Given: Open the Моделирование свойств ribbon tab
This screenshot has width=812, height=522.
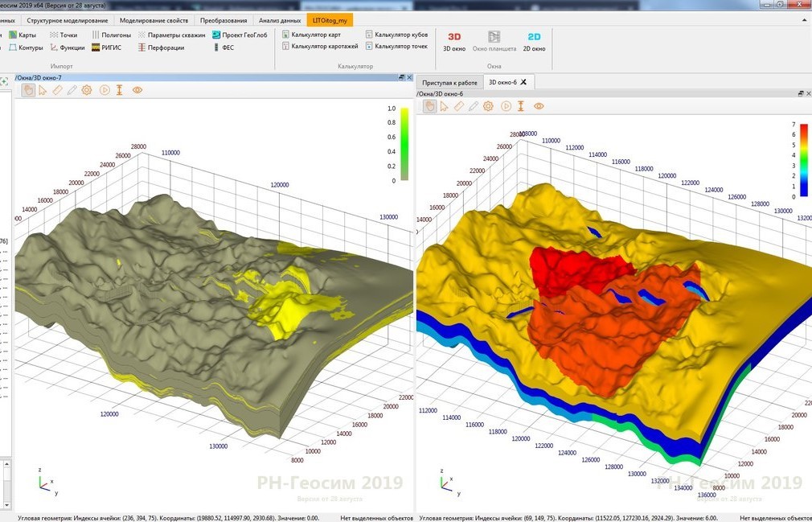Looking at the screenshot, I should (x=155, y=20).
